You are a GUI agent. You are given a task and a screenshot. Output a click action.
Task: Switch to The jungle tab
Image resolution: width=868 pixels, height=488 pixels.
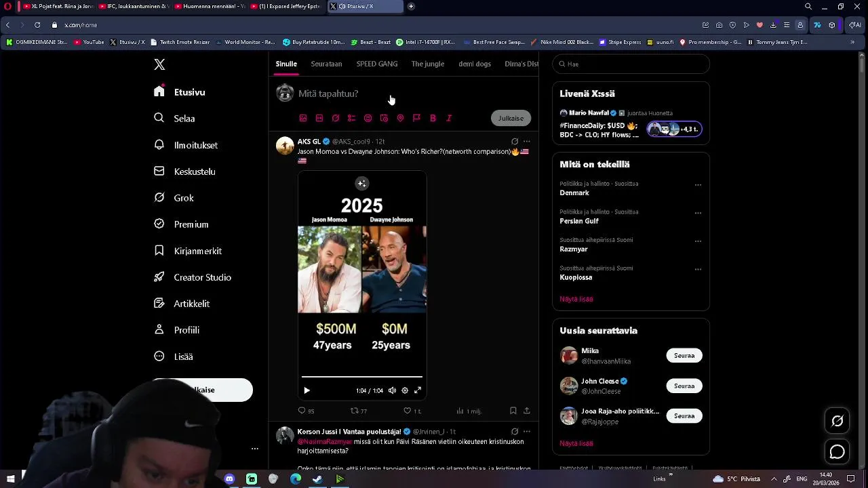point(428,64)
